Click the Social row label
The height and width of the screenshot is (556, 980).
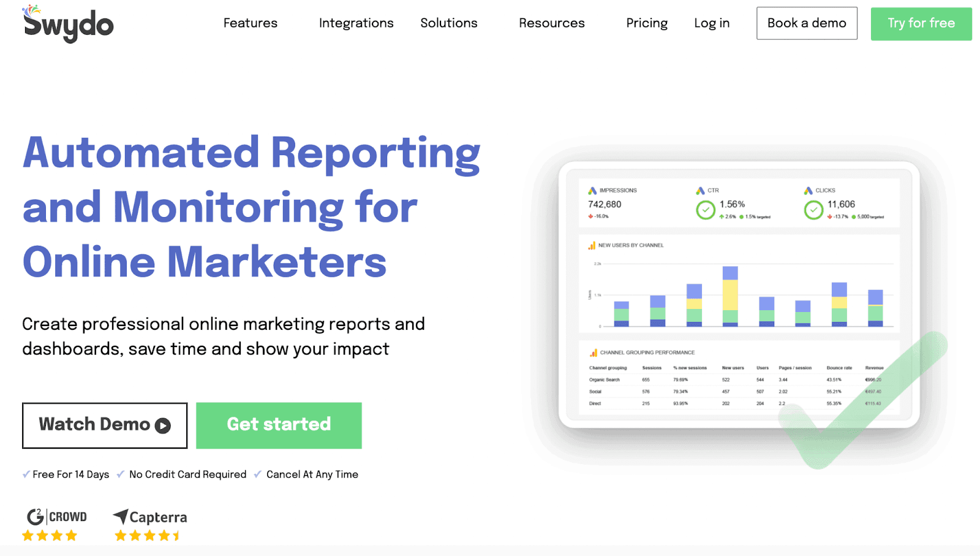coord(595,391)
